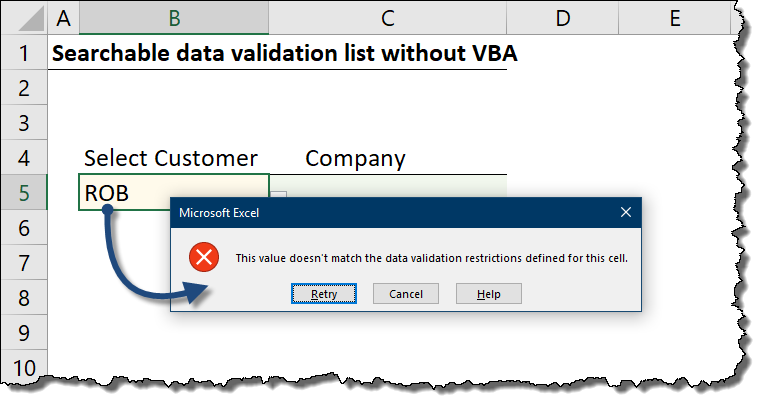Close the Microsoft Excel error dialog
Screen dimensions: 764x407
(626, 212)
